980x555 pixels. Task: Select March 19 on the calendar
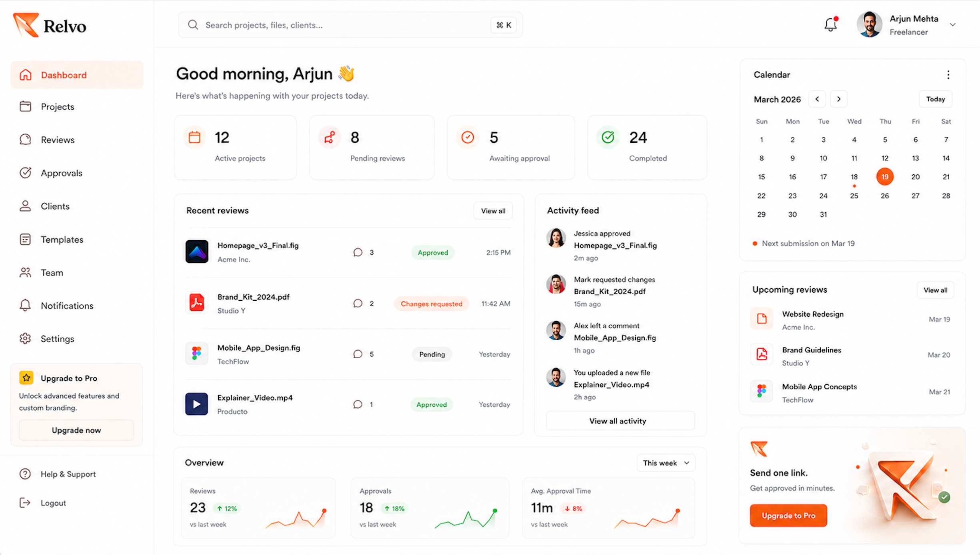(x=885, y=177)
